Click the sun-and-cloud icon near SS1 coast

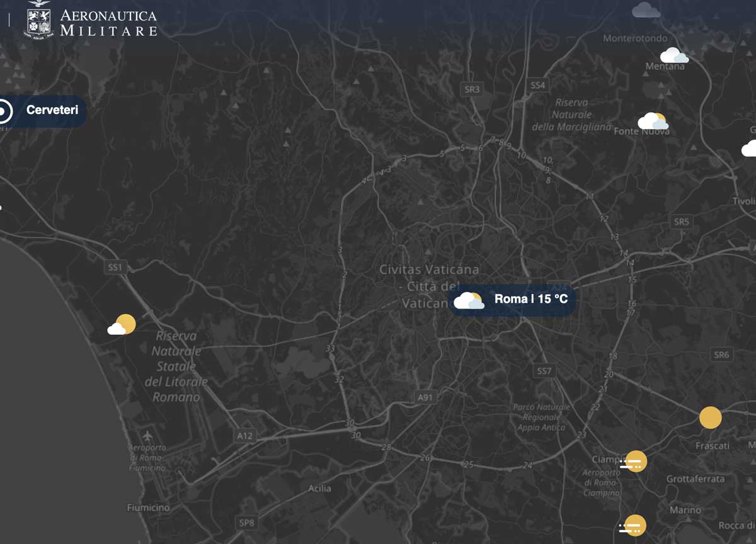(x=122, y=325)
